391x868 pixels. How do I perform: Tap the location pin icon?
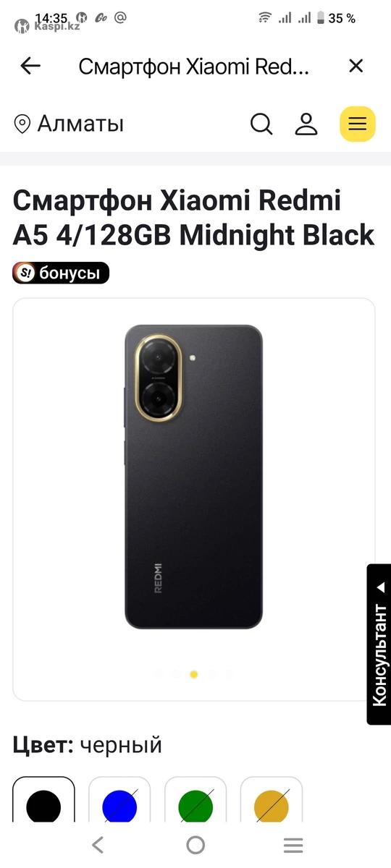click(22, 124)
